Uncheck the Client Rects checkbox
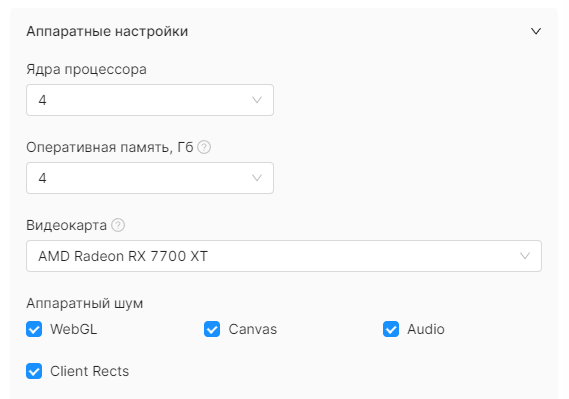This screenshot has height=399, width=569. (34, 371)
